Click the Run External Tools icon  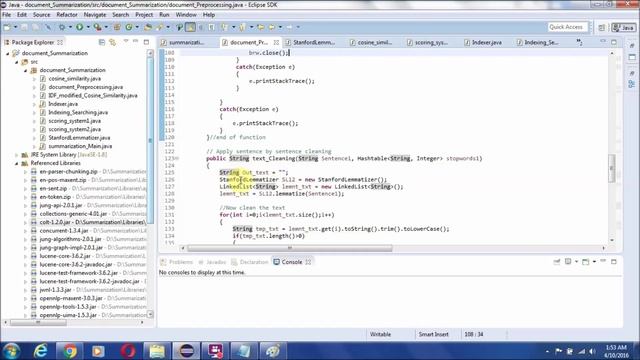click(98, 27)
